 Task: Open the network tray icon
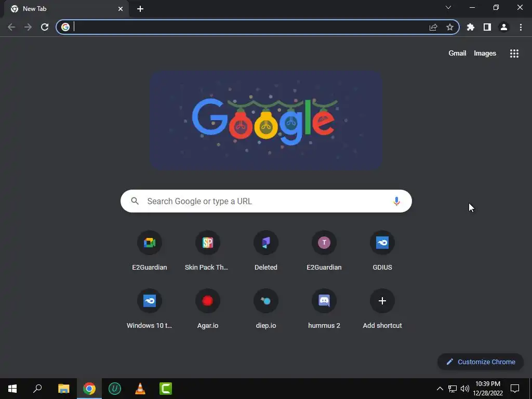[453, 389]
